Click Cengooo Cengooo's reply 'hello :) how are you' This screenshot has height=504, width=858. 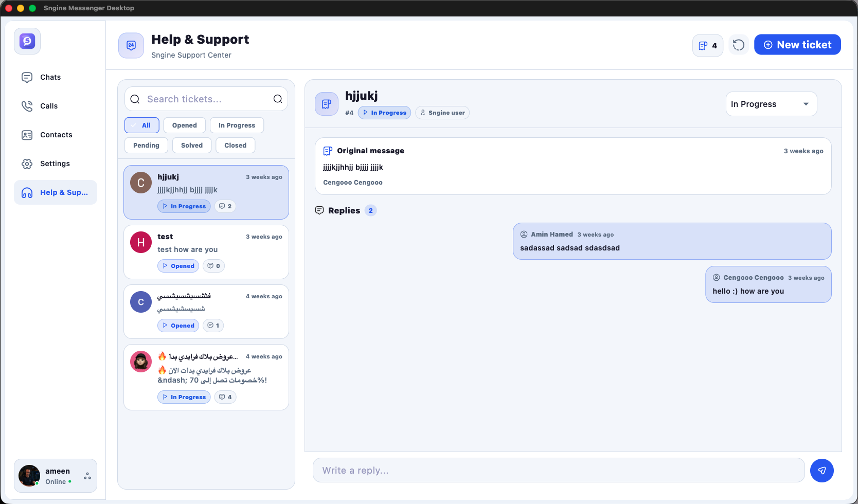click(x=768, y=284)
